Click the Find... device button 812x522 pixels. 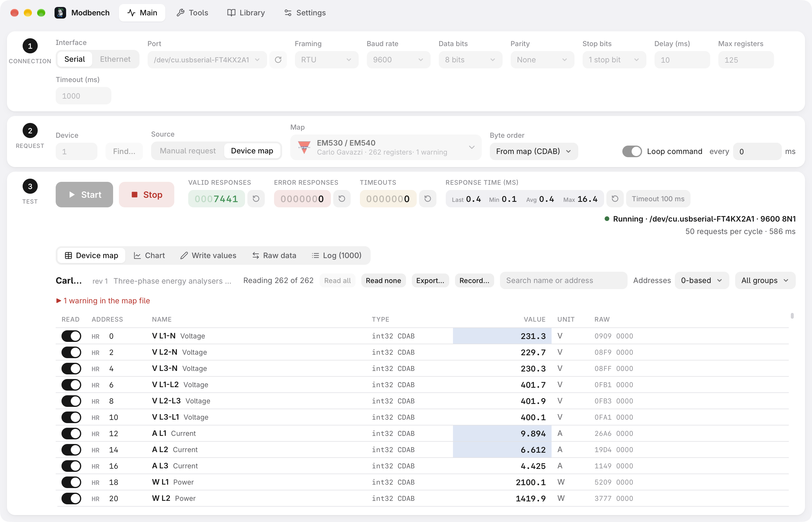(x=124, y=151)
